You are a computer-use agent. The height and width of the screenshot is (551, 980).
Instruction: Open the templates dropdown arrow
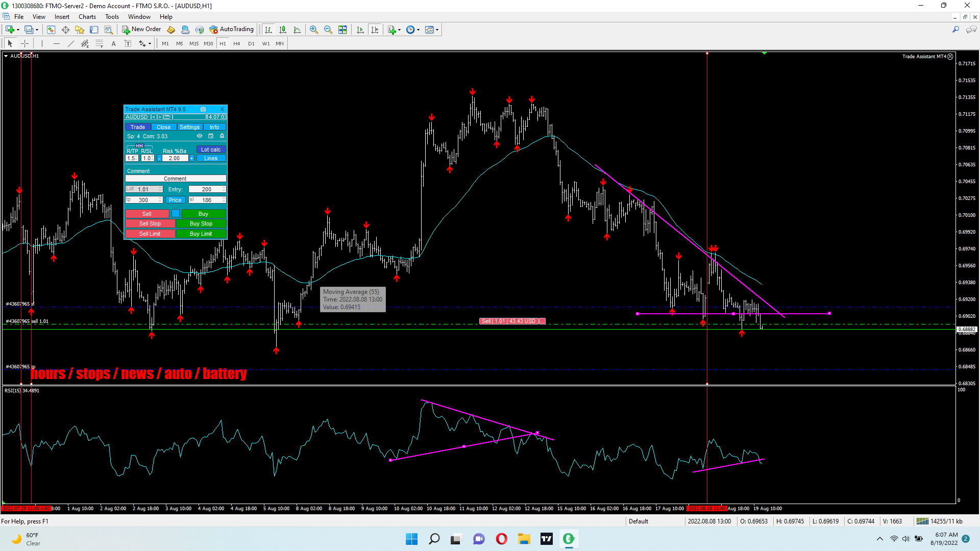pos(437,30)
